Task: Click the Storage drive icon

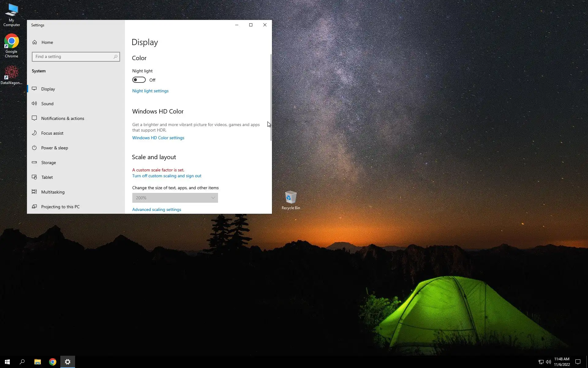Action: (x=34, y=163)
